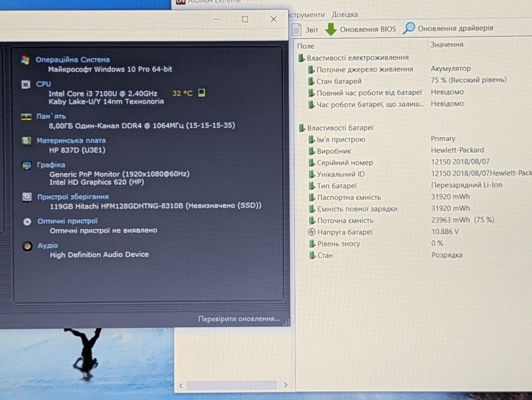Click the left arrow of horizontal scrollbar
Viewport: 532px width, 400px height.
pyautogui.click(x=181, y=385)
